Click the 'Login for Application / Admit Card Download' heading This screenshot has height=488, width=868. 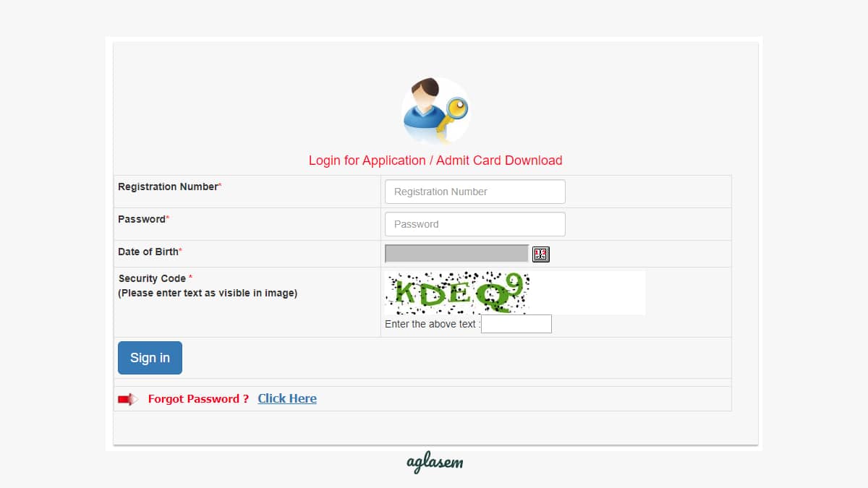(x=435, y=160)
